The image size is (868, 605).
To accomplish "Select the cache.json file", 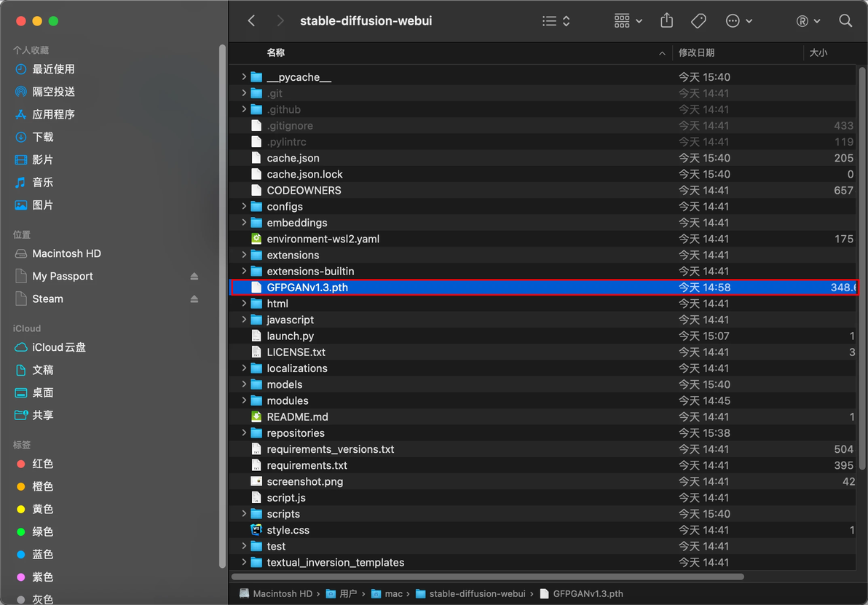I will point(544,158).
